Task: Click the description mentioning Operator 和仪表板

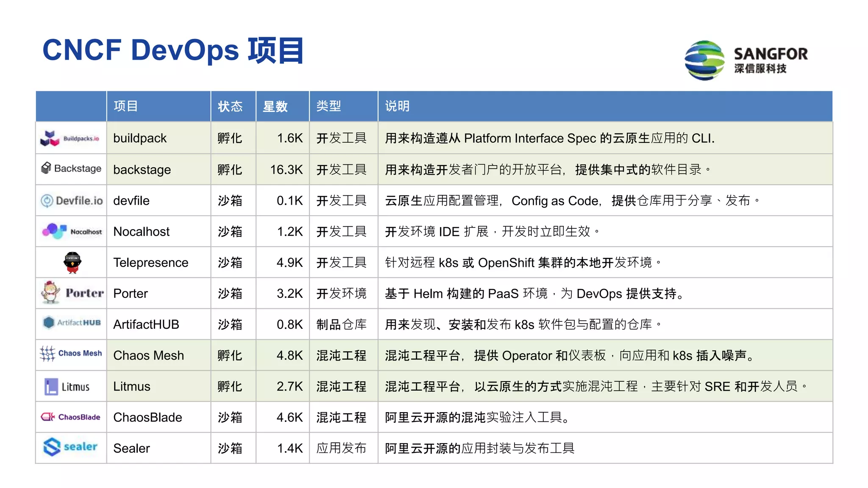Action: 570,355
